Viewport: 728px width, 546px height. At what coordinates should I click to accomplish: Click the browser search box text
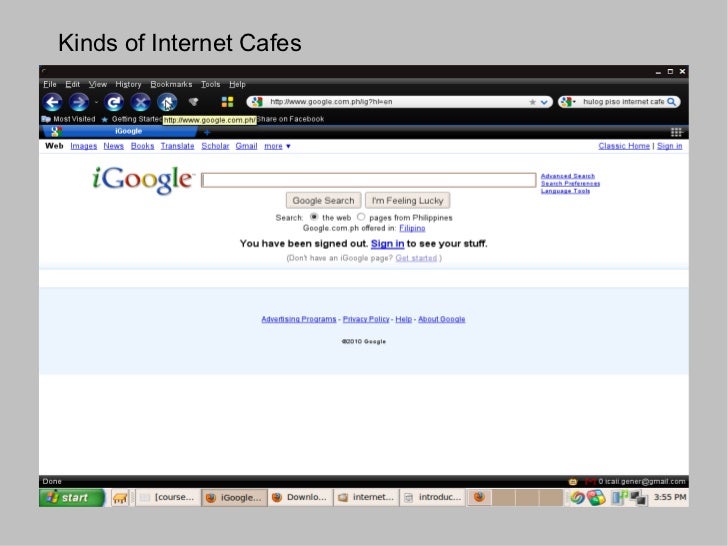623,102
